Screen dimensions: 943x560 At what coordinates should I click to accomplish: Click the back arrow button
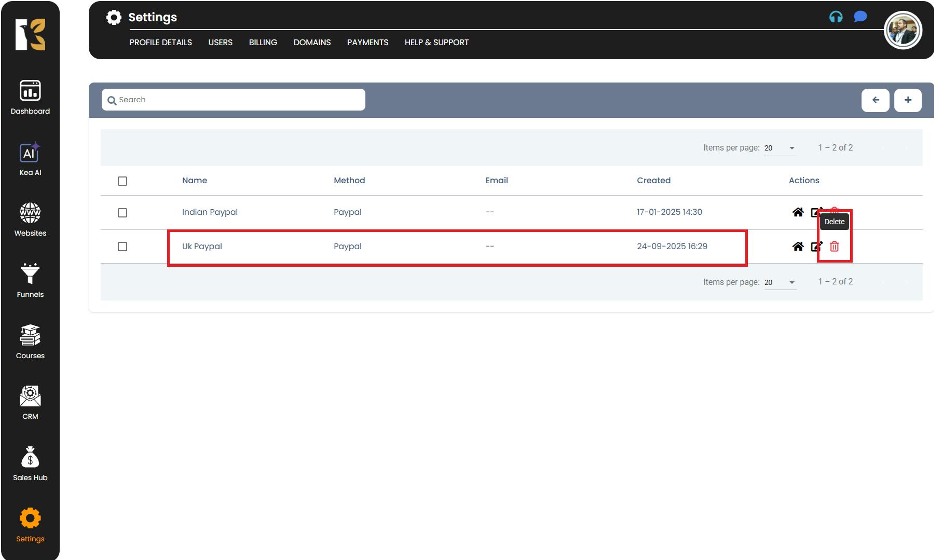point(875,100)
